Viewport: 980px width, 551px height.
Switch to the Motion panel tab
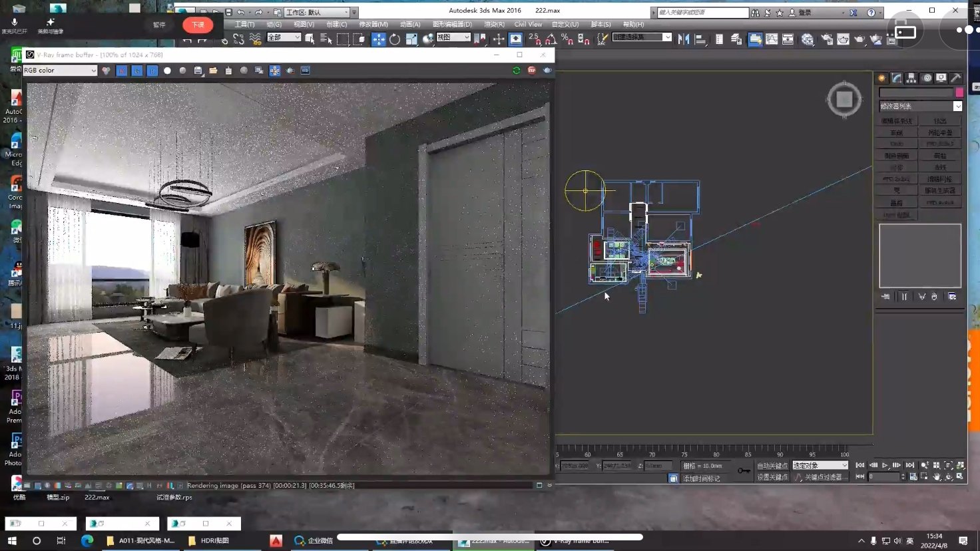(927, 78)
